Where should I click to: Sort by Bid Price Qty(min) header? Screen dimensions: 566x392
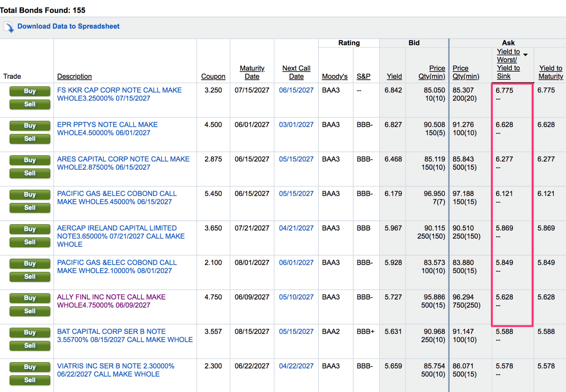pos(432,72)
